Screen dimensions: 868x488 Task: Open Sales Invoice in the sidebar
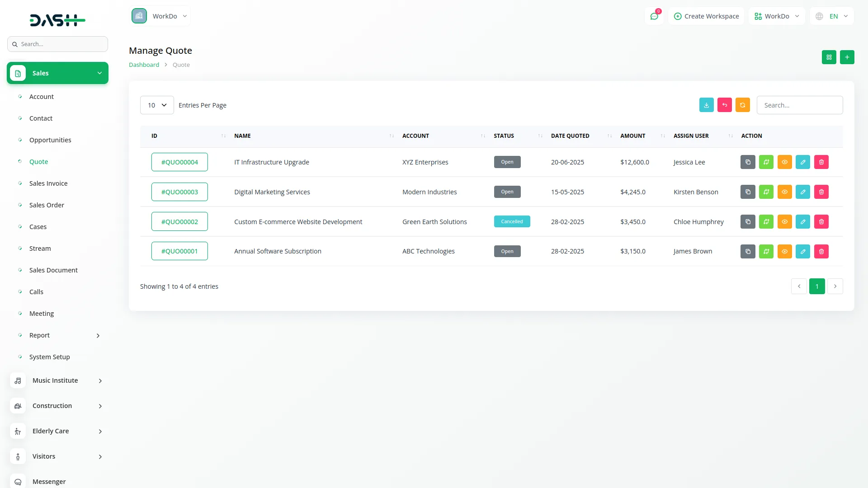48,183
